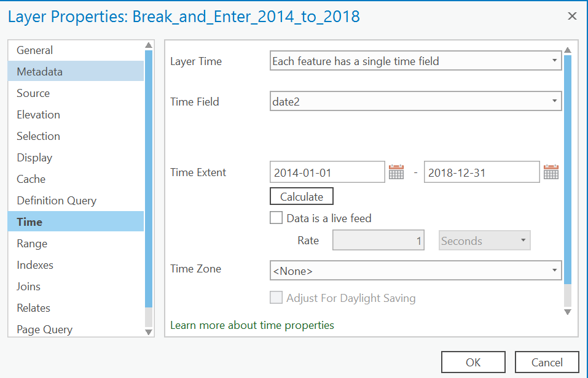Screen dimensions: 588x378
Task: Enable the Data is a live feed checkbox
Action: (x=276, y=218)
